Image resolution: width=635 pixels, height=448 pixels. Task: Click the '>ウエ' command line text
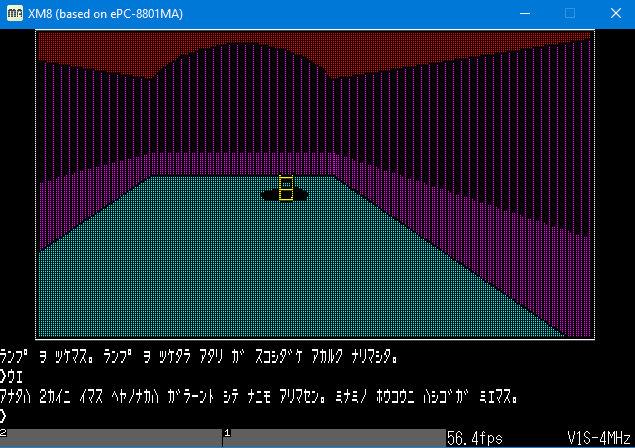[x=11, y=377]
